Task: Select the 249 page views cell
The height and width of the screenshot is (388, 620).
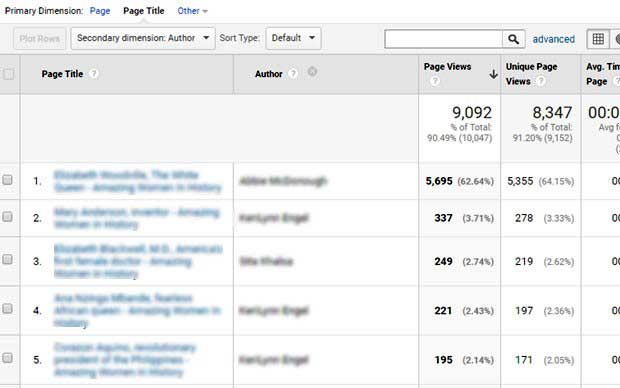Action: click(443, 261)
